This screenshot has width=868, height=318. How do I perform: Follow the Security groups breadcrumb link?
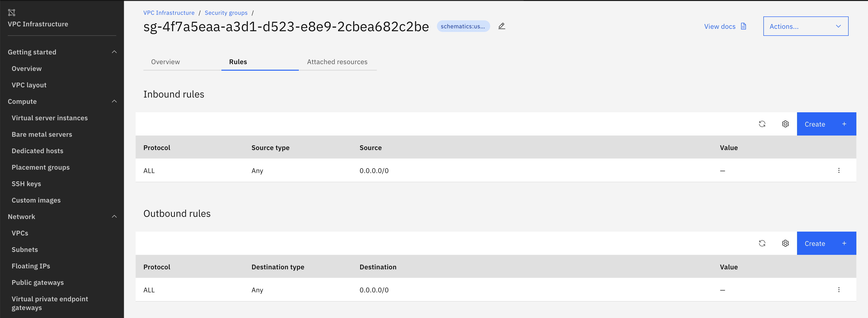(x=226, y=13)
